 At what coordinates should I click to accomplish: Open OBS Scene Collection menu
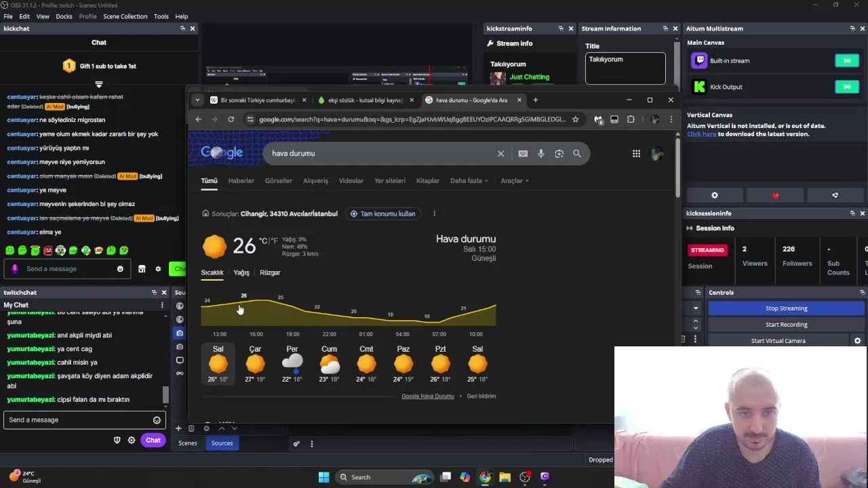pos(125,16)
